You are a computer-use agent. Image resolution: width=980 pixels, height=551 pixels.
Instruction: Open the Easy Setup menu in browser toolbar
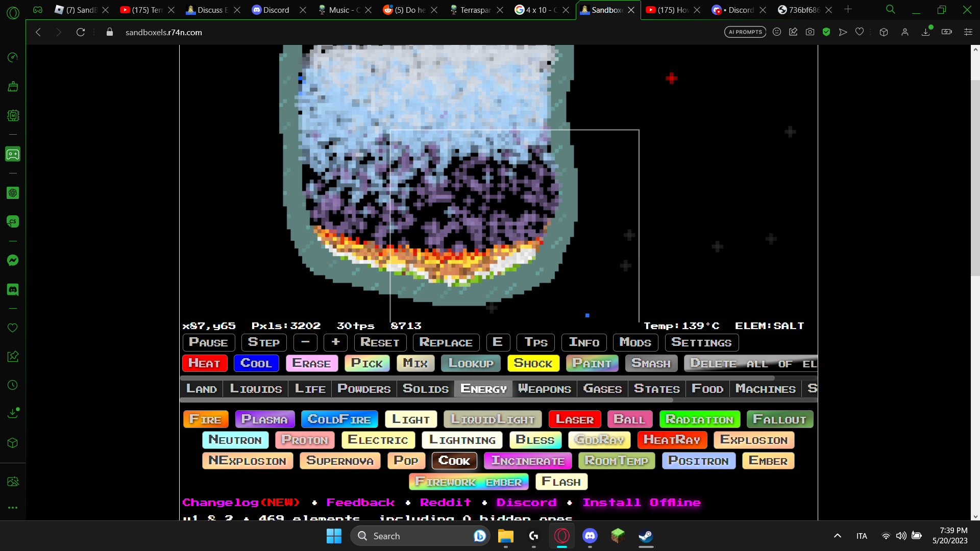(968, 32)
